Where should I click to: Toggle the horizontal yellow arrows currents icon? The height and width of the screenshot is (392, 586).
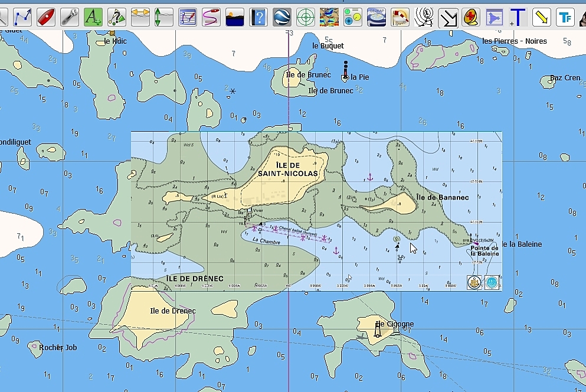point(140,17)
